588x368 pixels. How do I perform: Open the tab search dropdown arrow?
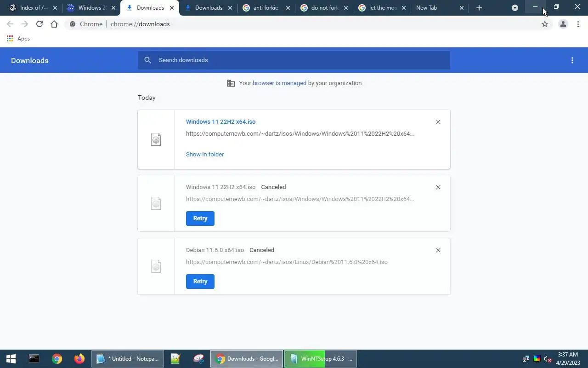click(x=515, y=8)
